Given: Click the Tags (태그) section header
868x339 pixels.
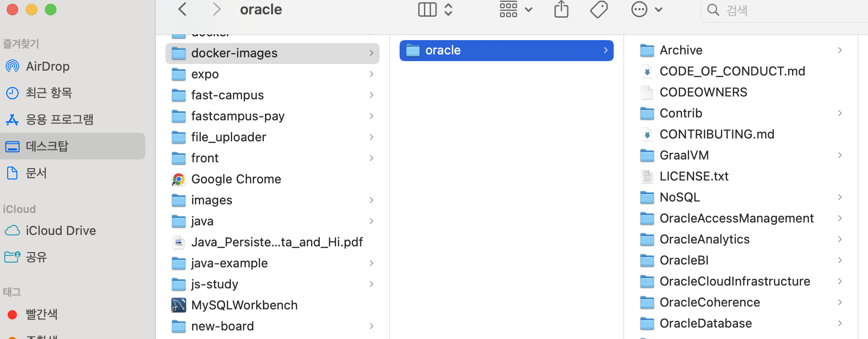Looking at the screenshot, I should point(12,292).
